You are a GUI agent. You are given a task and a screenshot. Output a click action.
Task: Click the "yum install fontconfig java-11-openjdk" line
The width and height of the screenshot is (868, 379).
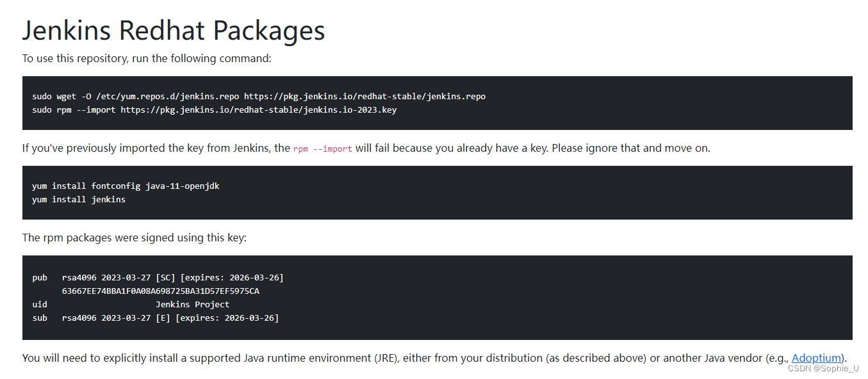click(126, 186)
